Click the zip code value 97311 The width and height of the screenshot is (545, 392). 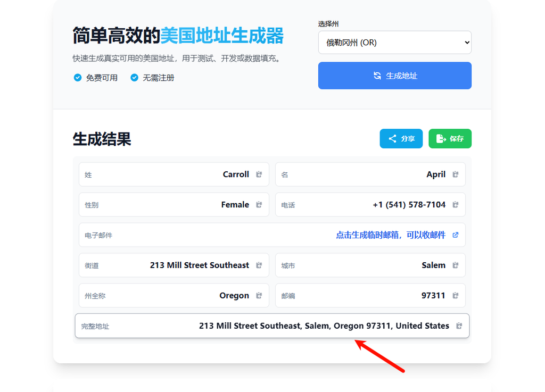(433, 296)
